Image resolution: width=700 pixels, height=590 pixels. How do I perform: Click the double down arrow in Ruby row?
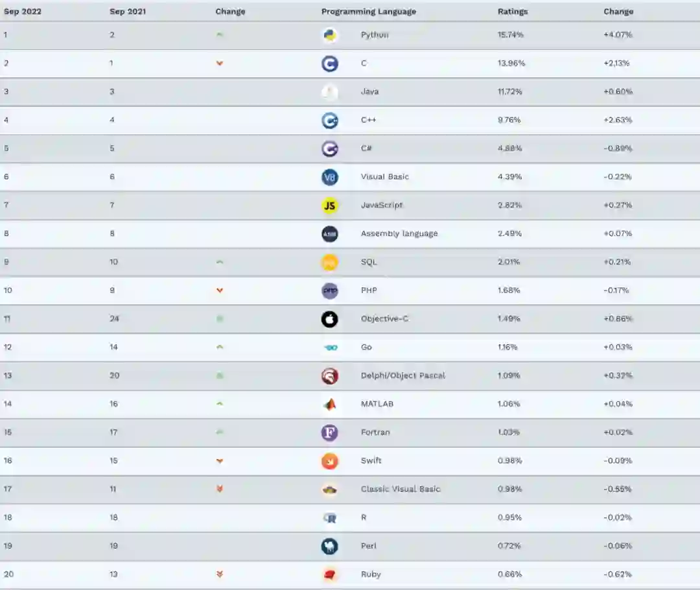tap(220, 574)
